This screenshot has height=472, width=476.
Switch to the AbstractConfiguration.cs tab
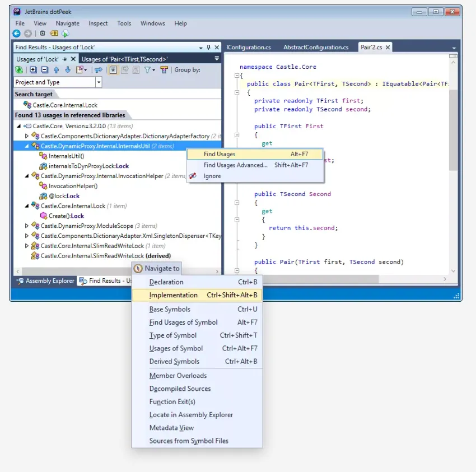[x=316, y=48]
